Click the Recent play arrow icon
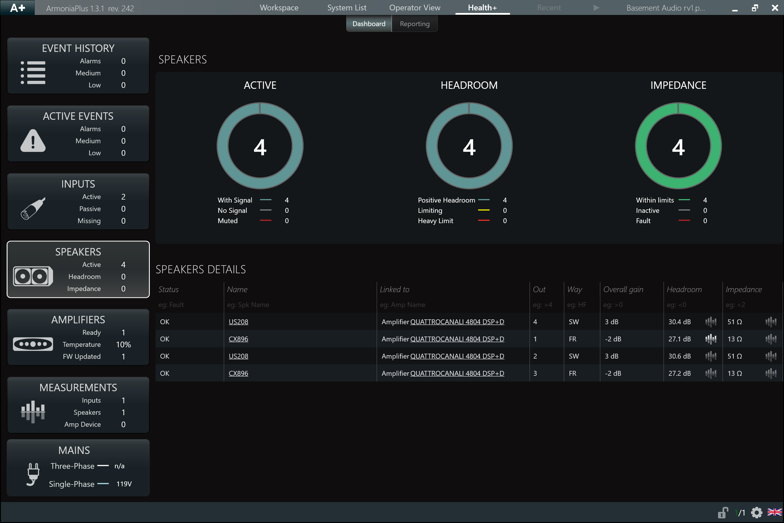 (596, 8)
